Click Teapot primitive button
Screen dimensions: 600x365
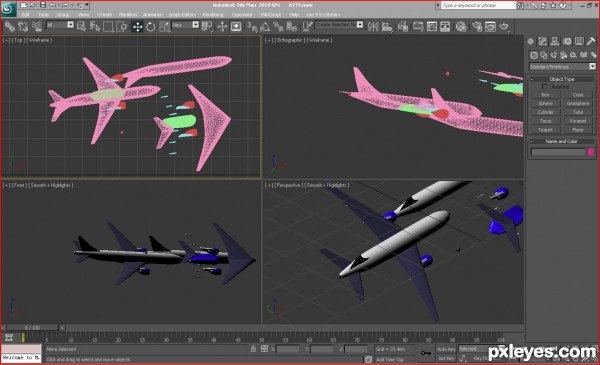click(x=546, y=130)
